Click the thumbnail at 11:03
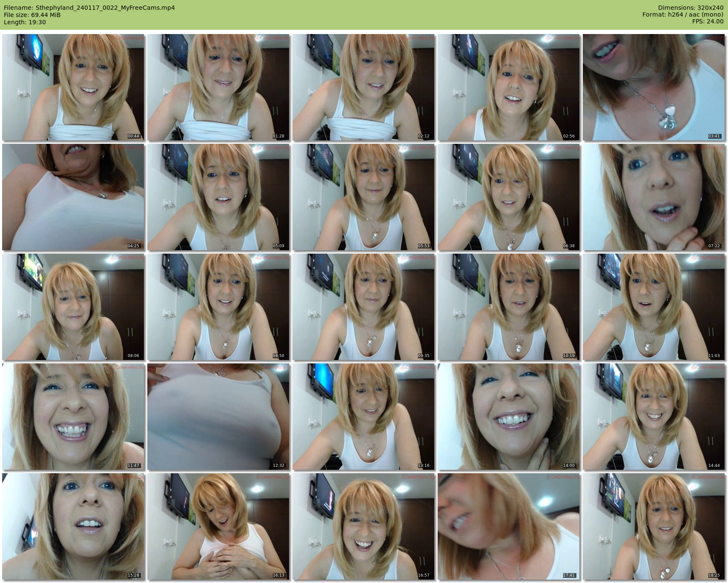This screenshot has height=583, width=728. point(653,307)
